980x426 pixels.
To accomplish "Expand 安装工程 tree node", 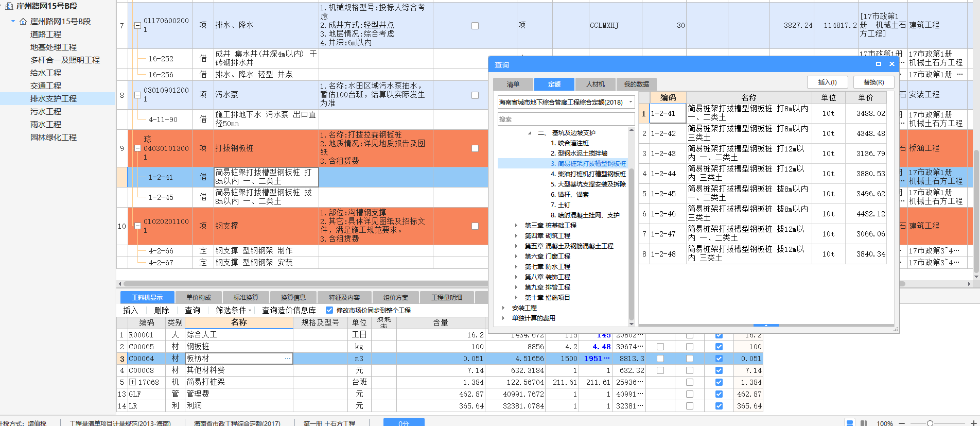I will tap(503, 308).
